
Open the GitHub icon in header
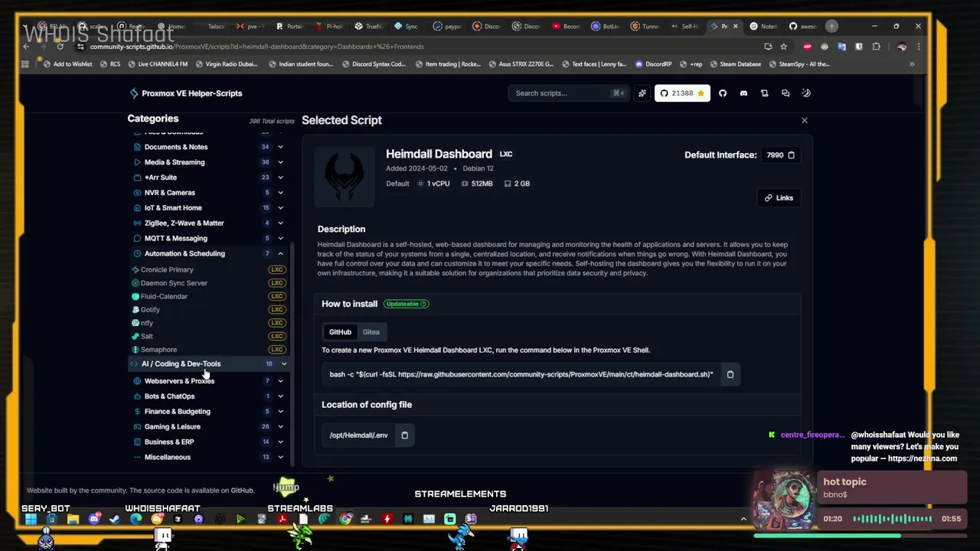click(722, 93)
